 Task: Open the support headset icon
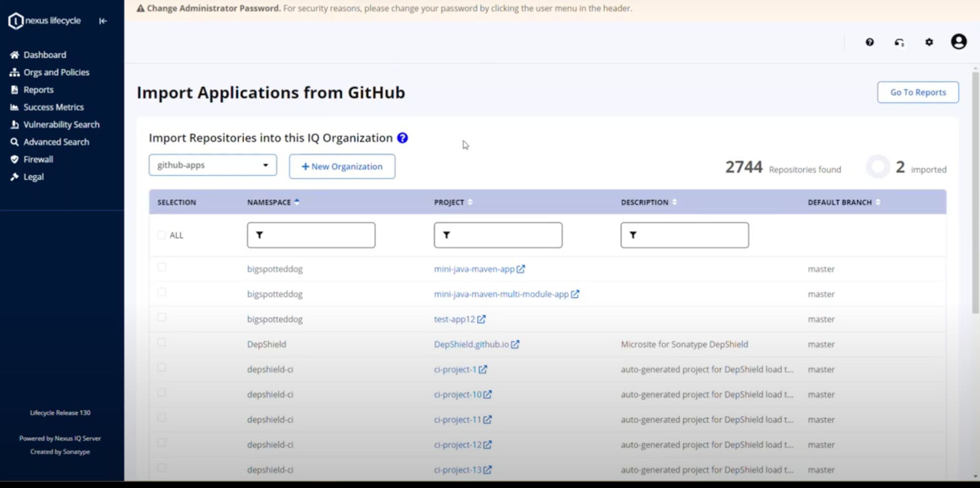tap(899, 42)
